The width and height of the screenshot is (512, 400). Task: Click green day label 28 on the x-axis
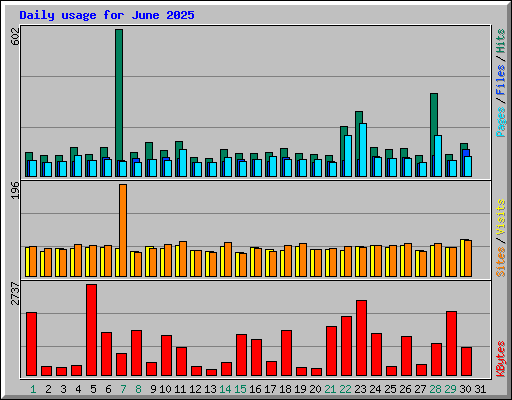coord(435,389)
